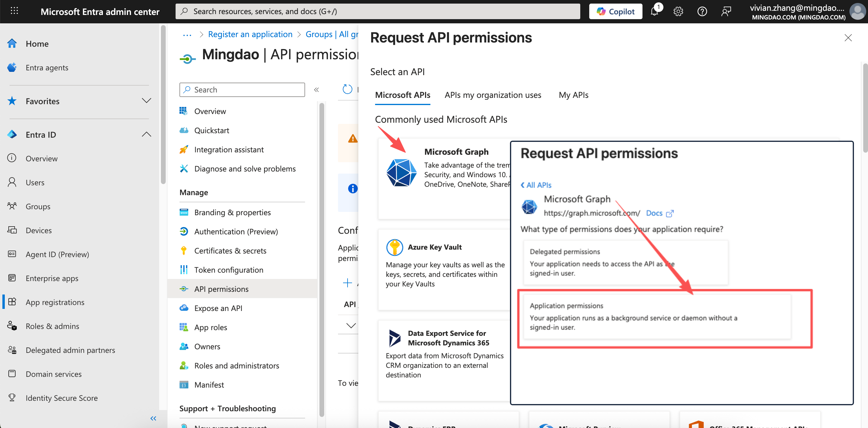Viewport: 868px width, 428px height.
Task: Open the feedback icon in header
Action: tap(726, 11)
